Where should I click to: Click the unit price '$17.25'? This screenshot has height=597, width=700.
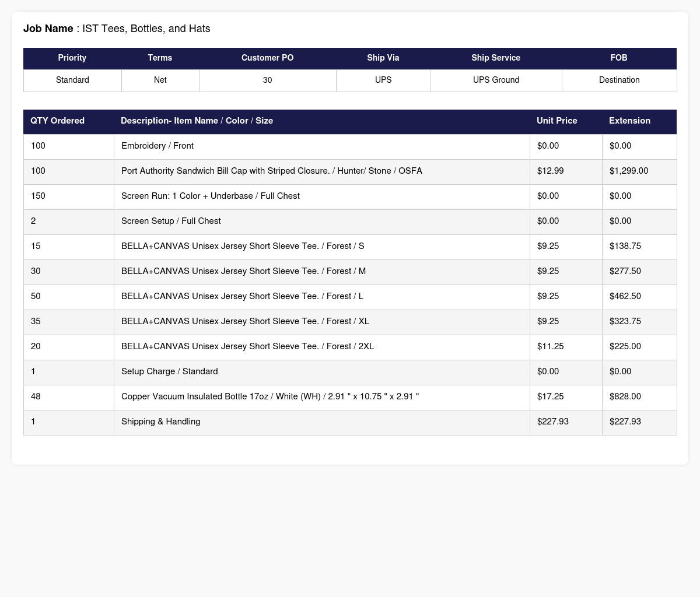click(550, 396)
